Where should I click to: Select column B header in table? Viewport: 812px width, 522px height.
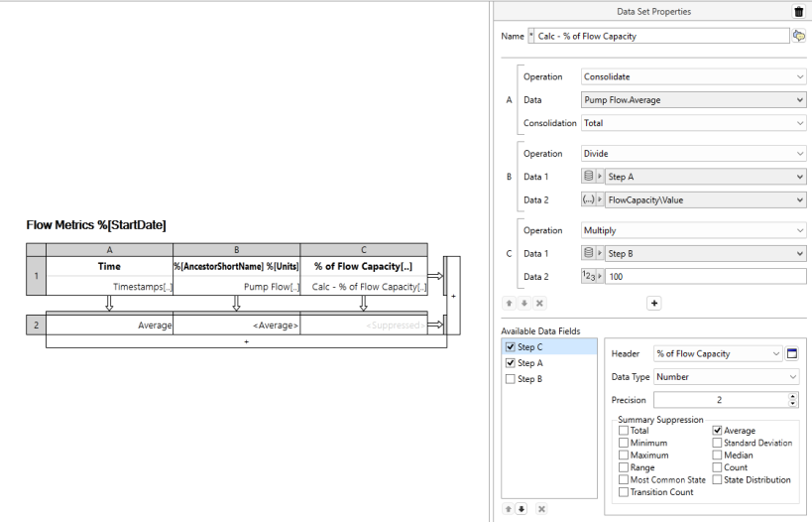tap(237, 250)
